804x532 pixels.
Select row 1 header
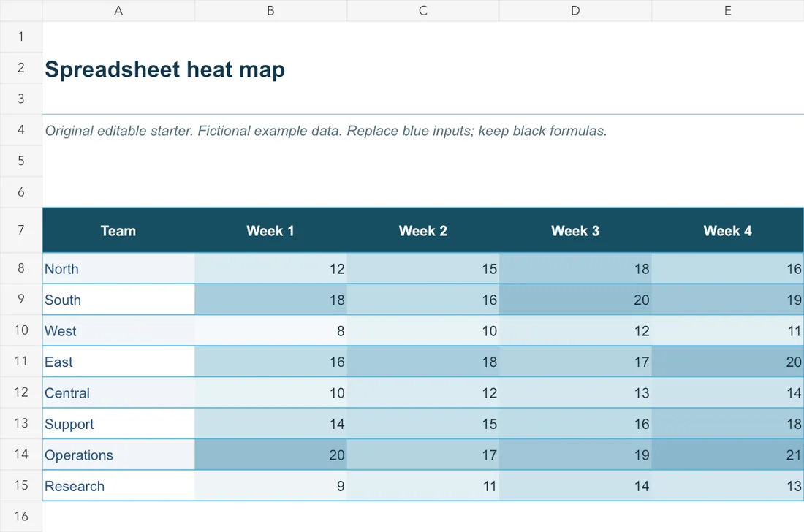(x=21, y=37)
